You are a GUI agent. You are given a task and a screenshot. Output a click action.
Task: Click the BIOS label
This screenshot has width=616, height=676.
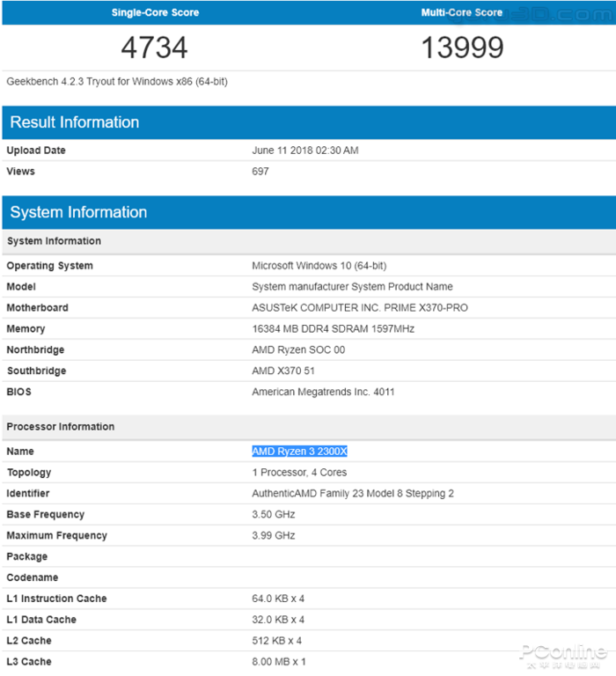point(19,393)
